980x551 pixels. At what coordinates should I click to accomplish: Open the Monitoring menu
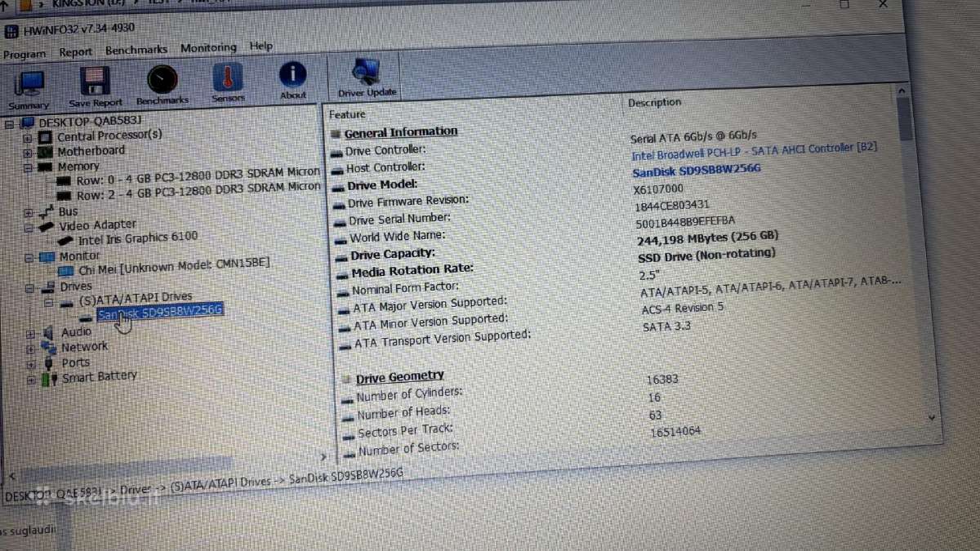point(208,48)
